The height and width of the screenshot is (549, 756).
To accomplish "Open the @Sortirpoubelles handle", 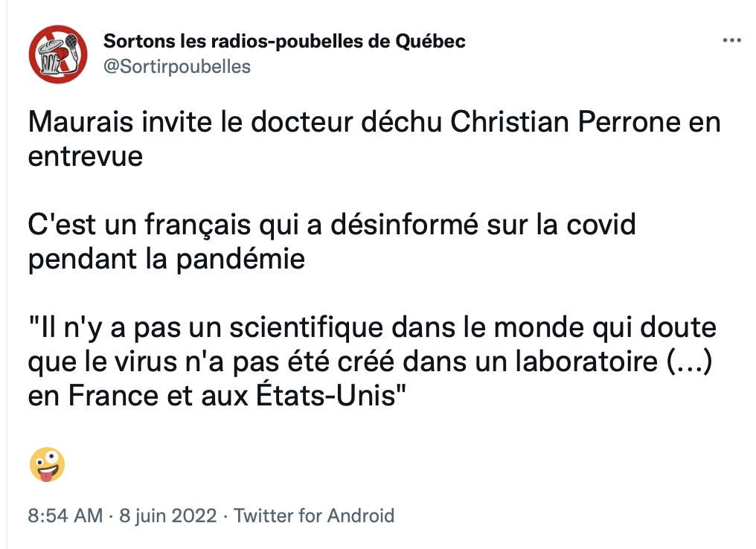I will (x=177, y=66).
